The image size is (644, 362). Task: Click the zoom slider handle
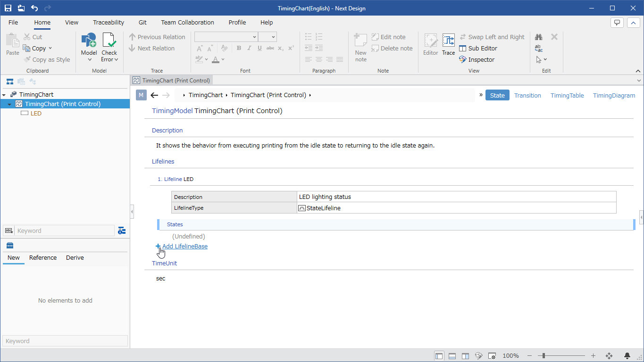coord(544,356)
